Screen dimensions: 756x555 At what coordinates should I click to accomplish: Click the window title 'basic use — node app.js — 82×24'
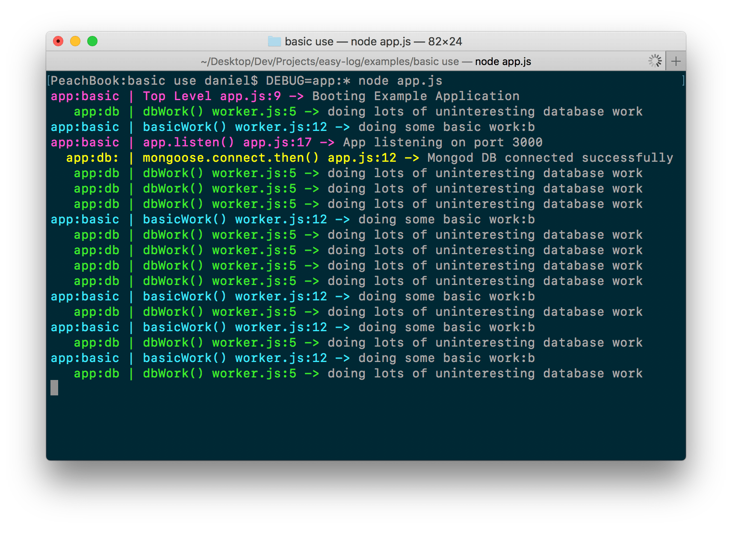tap(373, 42)
